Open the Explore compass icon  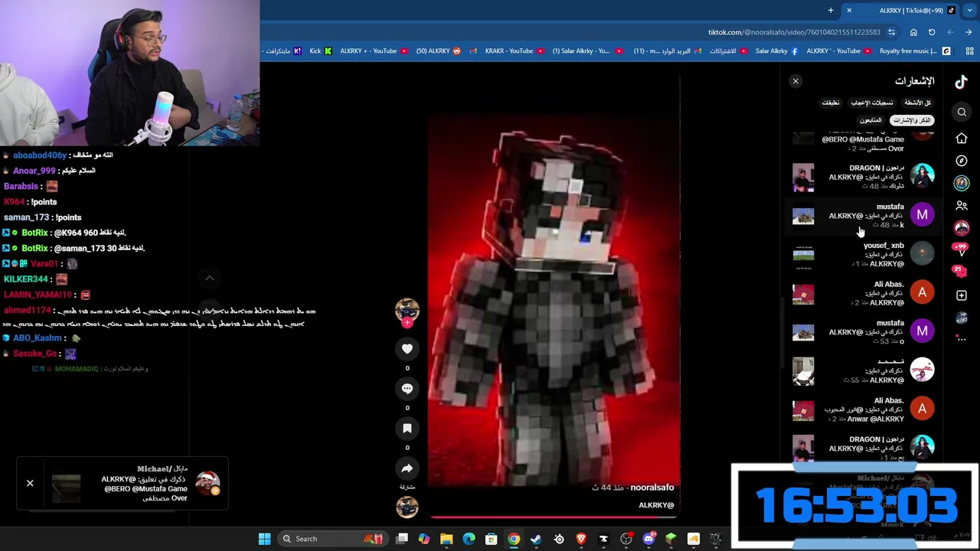[962, 161]
